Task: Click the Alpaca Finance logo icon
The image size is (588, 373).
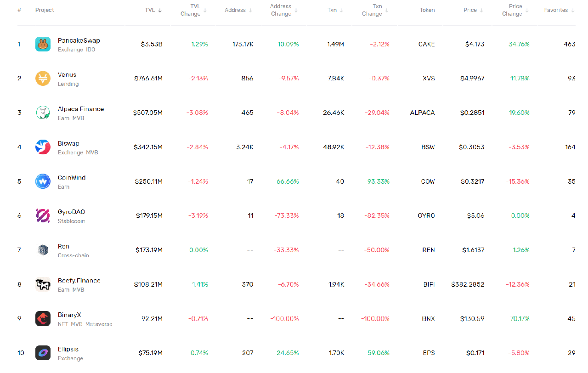Action: 43,113
